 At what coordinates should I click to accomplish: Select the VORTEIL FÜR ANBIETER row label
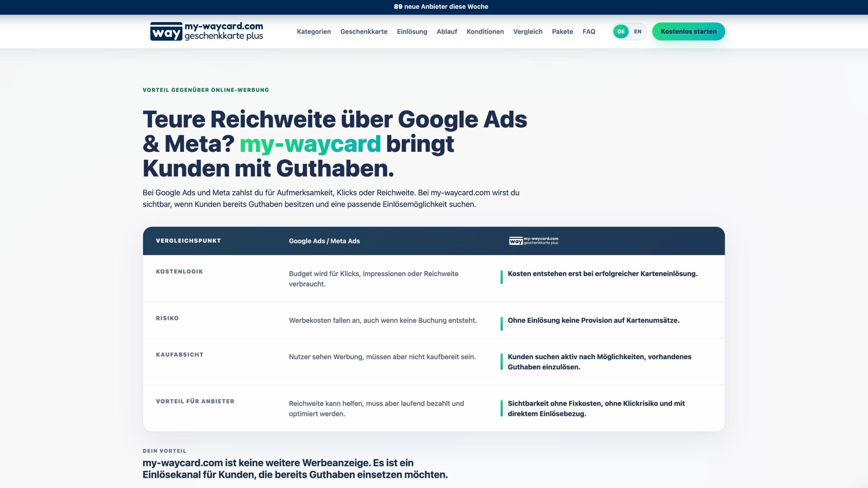(195, 401)
